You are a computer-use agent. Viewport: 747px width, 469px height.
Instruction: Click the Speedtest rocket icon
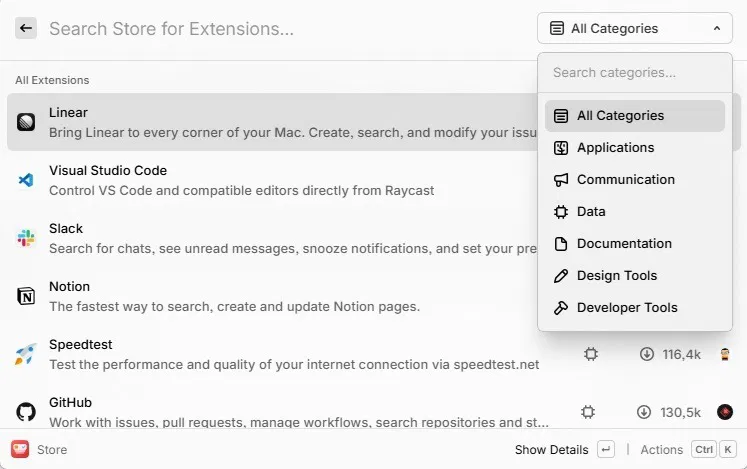click(26, 354)
